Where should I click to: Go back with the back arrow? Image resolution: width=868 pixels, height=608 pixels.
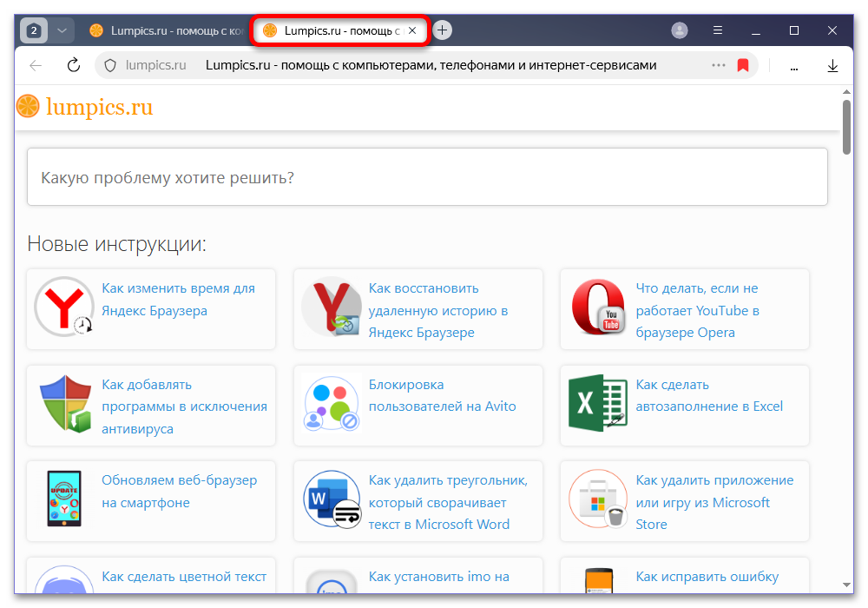coord(36,65)
